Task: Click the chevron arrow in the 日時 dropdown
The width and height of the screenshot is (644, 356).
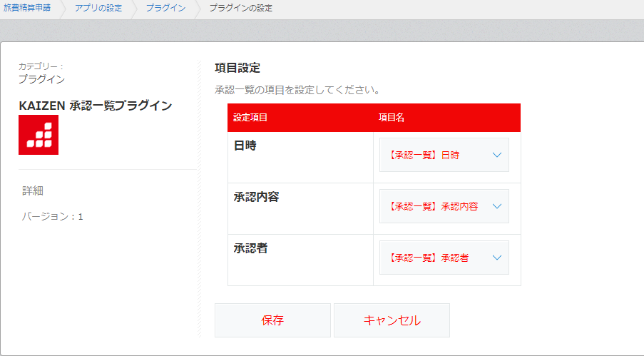Action: click(x=497, y=155)
